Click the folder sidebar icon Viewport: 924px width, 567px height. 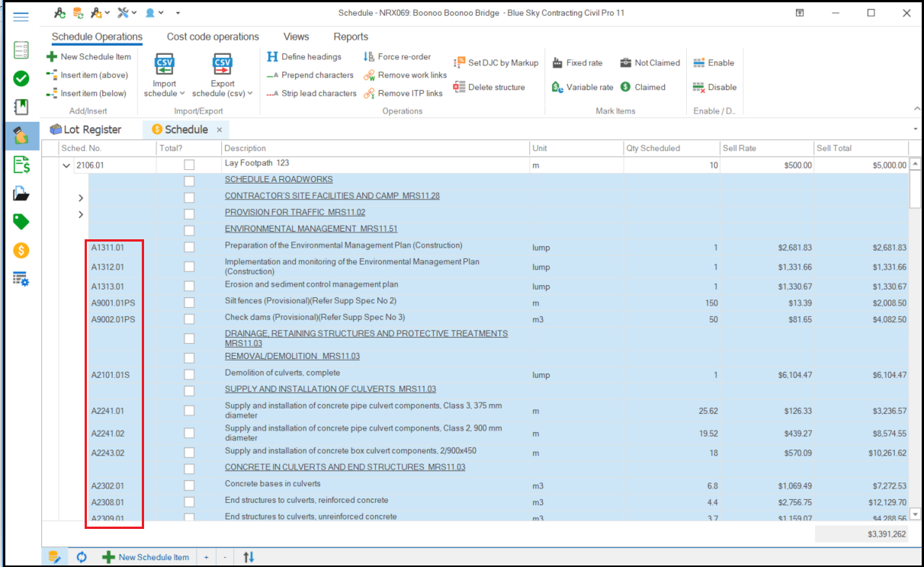[21, 193]
